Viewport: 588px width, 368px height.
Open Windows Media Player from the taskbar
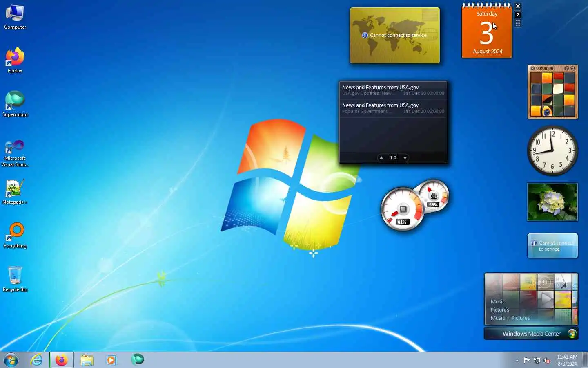click(x=111, y=360)
